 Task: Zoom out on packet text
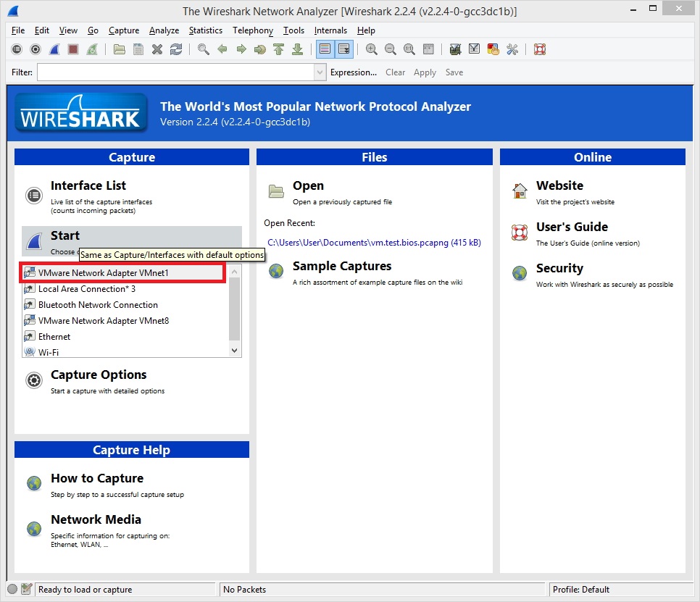[390, 49]
